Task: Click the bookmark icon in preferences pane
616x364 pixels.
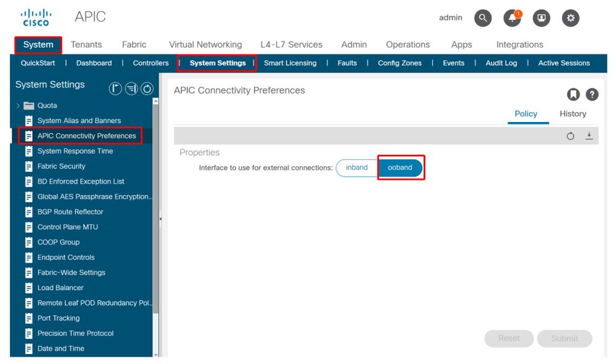Action: (573, 94)
